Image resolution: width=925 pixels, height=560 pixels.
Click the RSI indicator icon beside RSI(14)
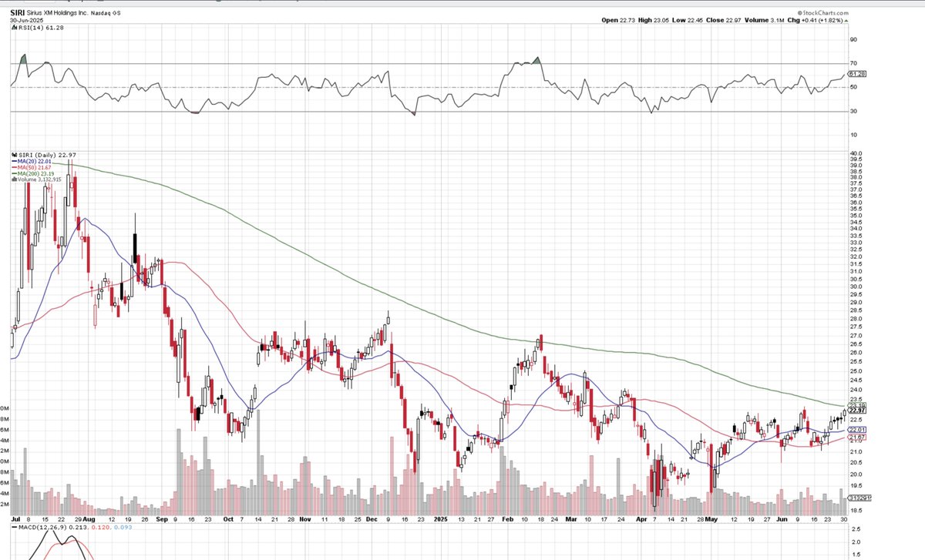13,29
